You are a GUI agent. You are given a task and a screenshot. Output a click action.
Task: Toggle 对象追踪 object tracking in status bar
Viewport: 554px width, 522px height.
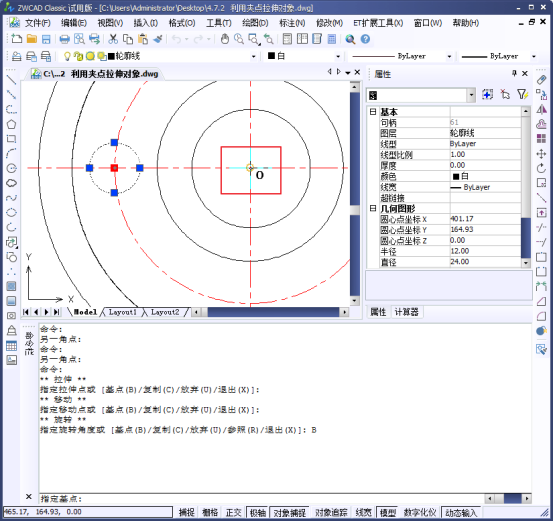click(331, 512)
